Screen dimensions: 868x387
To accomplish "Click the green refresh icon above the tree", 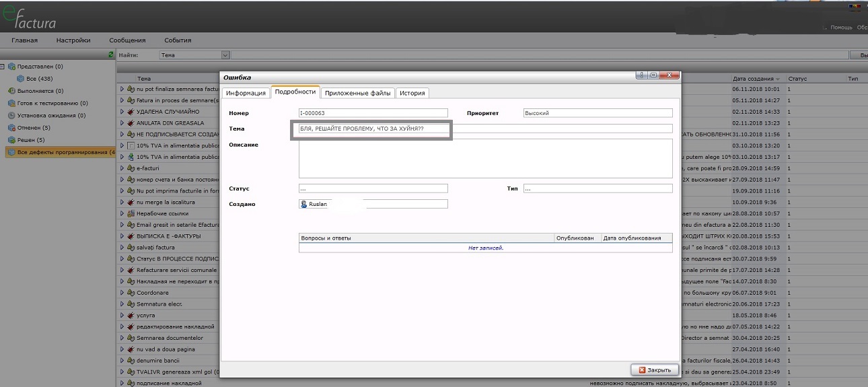I will pos(111,55).
